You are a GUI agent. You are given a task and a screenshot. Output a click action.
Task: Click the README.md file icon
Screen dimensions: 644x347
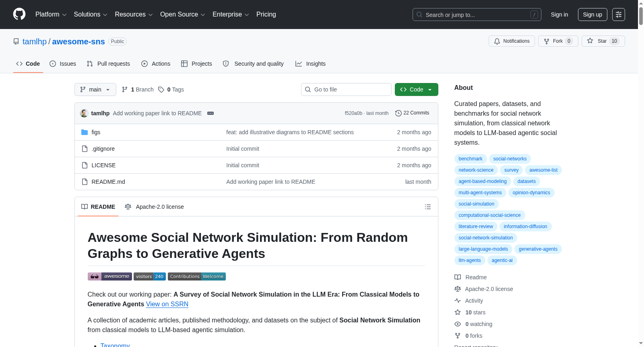point(85,182)
